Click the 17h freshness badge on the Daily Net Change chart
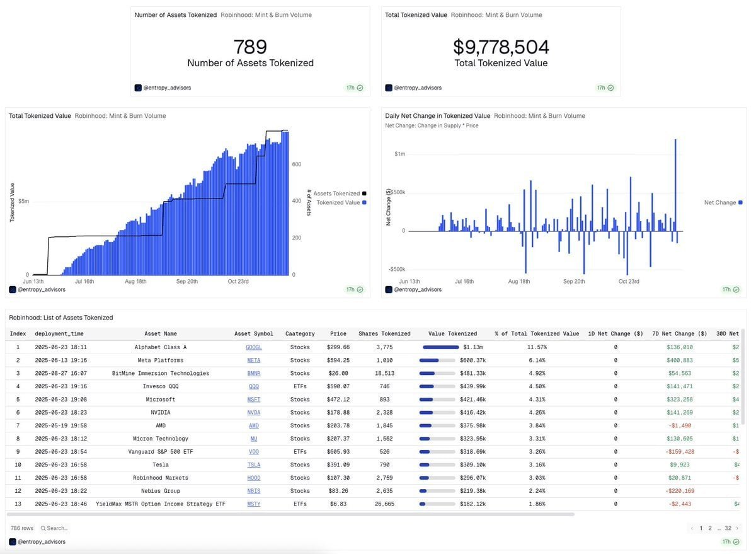The height and width of the screenshot is (554, 756). pyautogui.click(x=728, y=289)
